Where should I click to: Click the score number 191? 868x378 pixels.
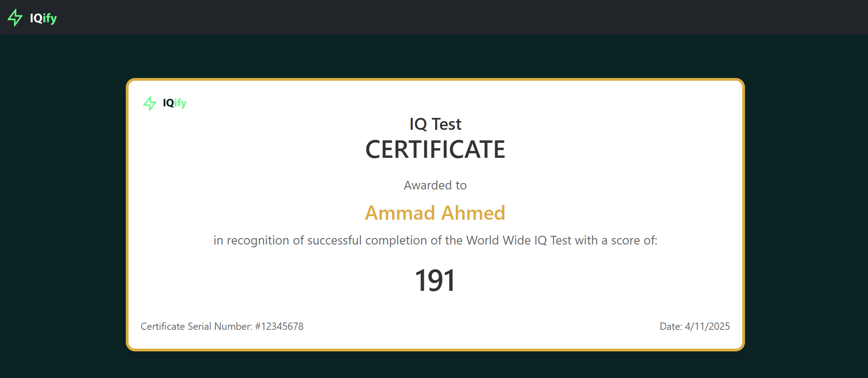(435, 280)
